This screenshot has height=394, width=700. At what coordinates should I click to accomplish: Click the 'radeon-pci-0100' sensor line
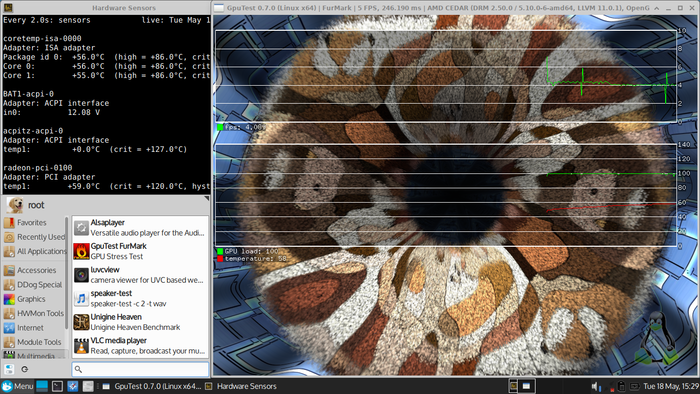(x=38, y=168)
